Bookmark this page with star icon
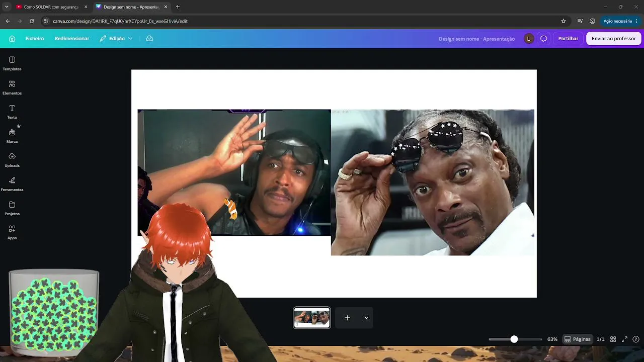The height and width of the screenshot is (362, 644). pyautogui.click(x=563, y=21)
